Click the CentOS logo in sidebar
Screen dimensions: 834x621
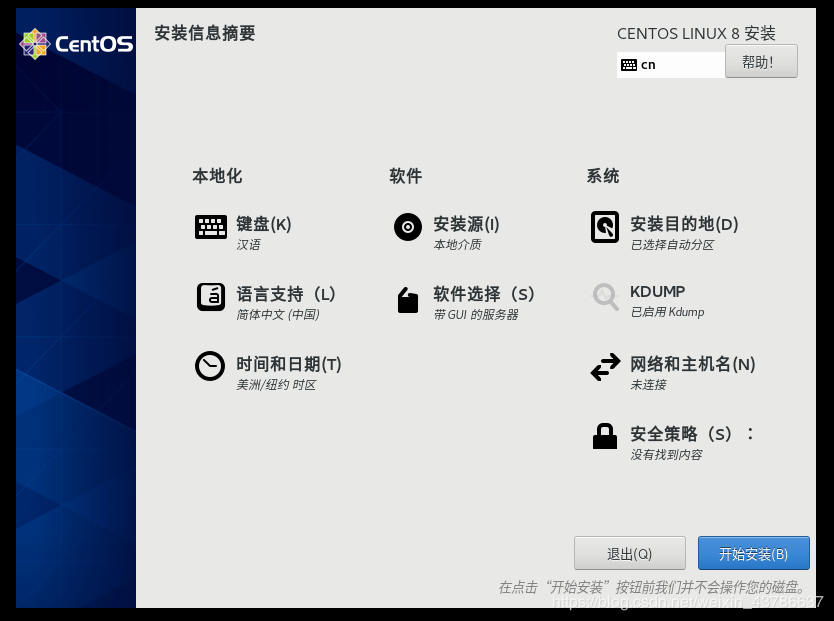(76, 44)
